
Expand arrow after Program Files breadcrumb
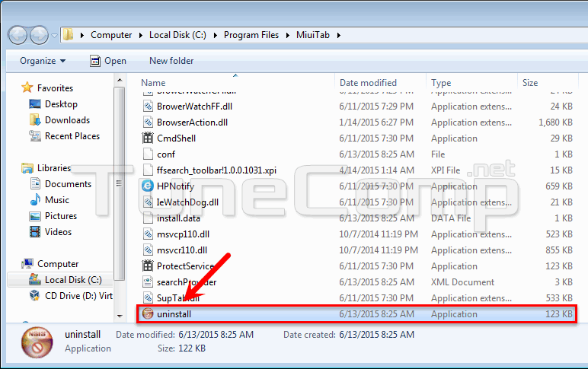(288, 35)
